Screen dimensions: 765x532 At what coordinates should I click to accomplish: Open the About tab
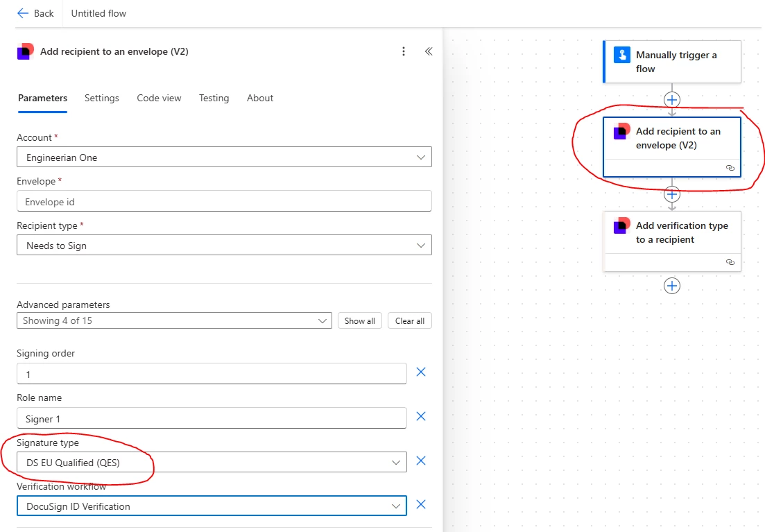point(260,98)
